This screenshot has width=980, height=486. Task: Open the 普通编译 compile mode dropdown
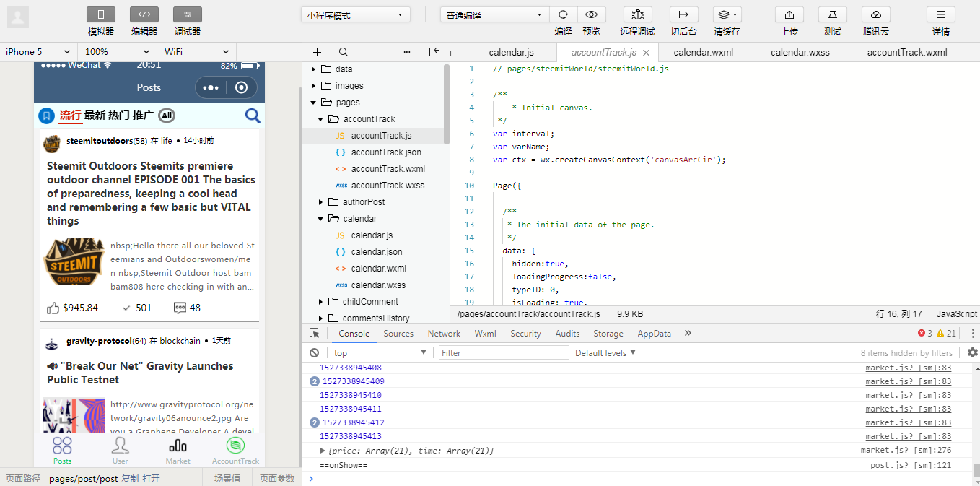pyautogui.click(x=495, y=15)
